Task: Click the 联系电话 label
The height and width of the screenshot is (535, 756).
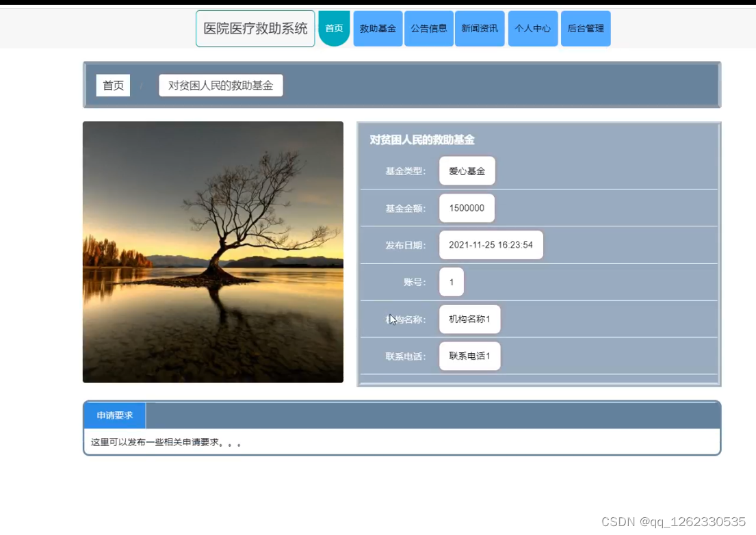Action: point(406,356)
